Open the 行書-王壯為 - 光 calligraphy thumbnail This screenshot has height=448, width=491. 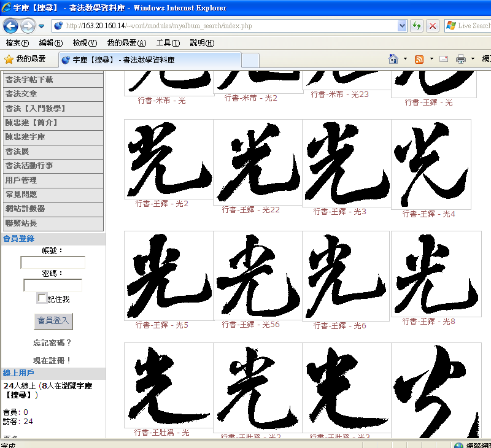coord(169,385)
